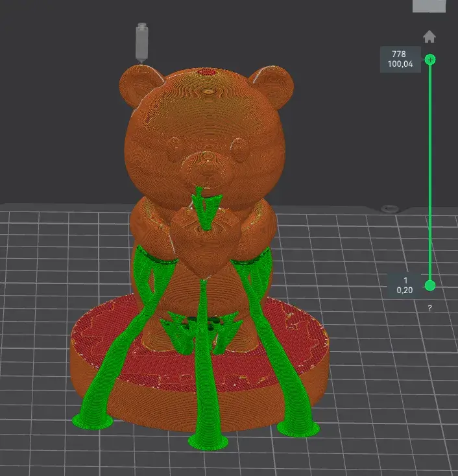Grab the upper layer slider handle
This screenshot has height=476, width=458.
pos(430,60)
